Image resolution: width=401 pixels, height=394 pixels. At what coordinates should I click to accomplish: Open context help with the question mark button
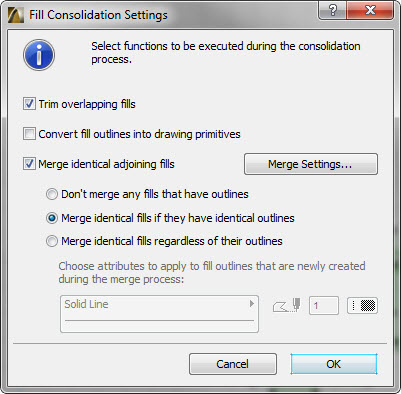[332, 11]
